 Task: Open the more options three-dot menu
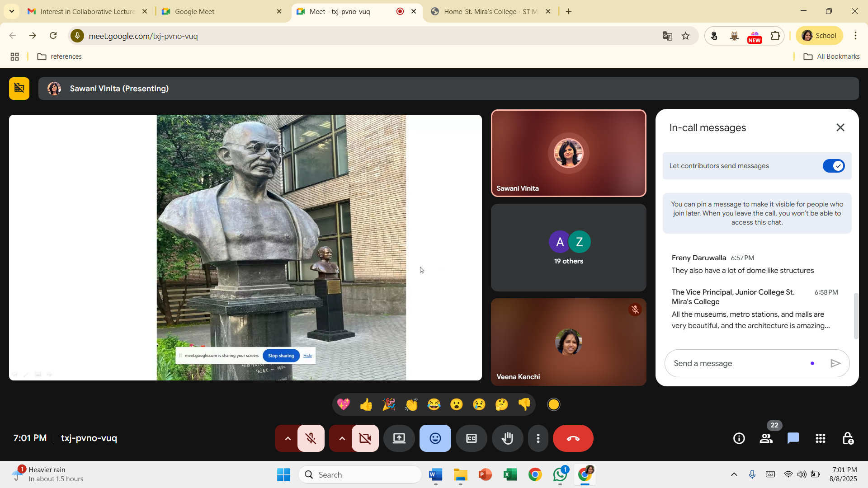[x=538, y=438]
